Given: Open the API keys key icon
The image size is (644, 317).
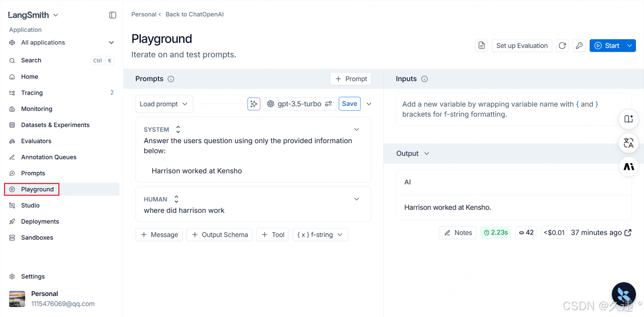Looking at the screenshot, I should pos(579,46).
